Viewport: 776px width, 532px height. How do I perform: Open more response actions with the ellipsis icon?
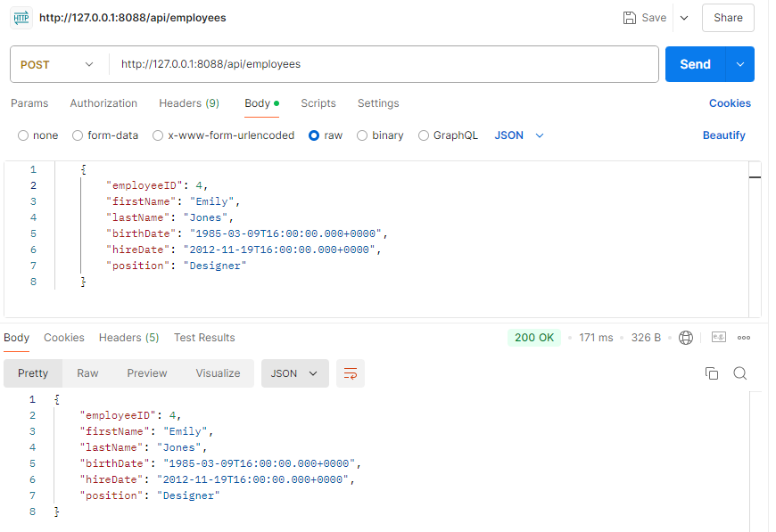coord(744,337)
